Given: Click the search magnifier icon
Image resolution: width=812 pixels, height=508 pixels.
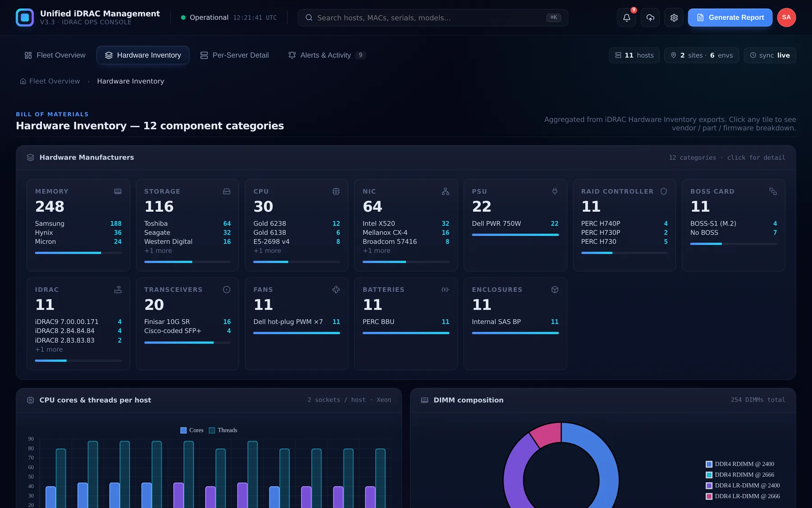Looking at the screenshot, I should [309, 18].
